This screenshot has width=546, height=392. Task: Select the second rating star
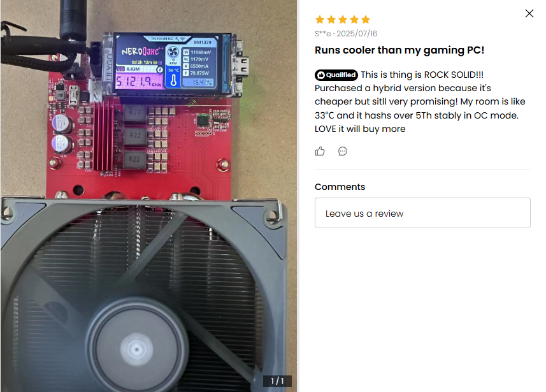pos(331,20)
